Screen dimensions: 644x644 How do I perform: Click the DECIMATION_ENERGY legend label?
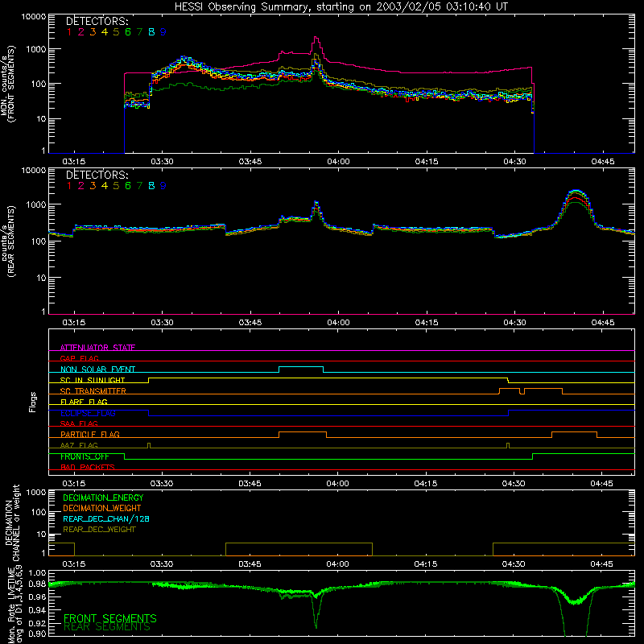[103, 497]
